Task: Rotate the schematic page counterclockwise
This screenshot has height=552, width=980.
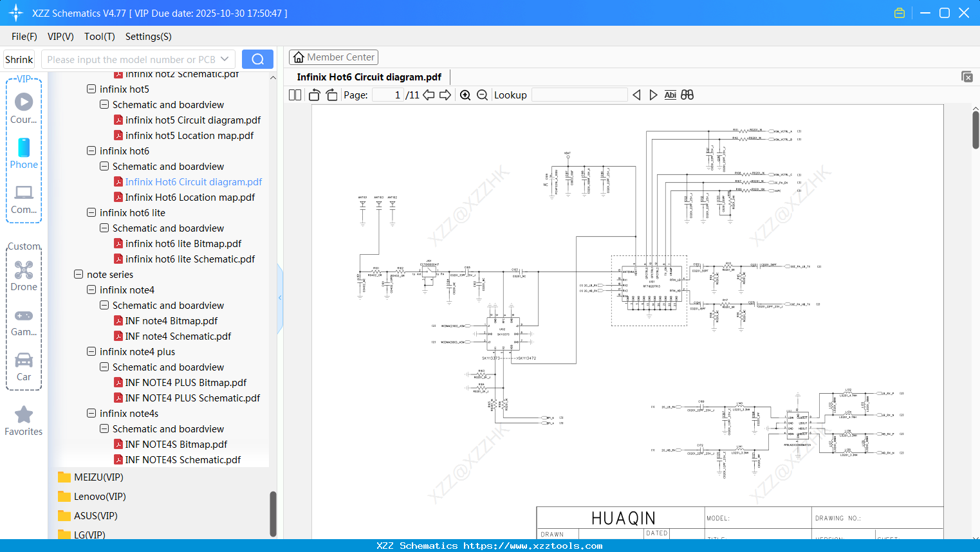Action: pos(313,95)
